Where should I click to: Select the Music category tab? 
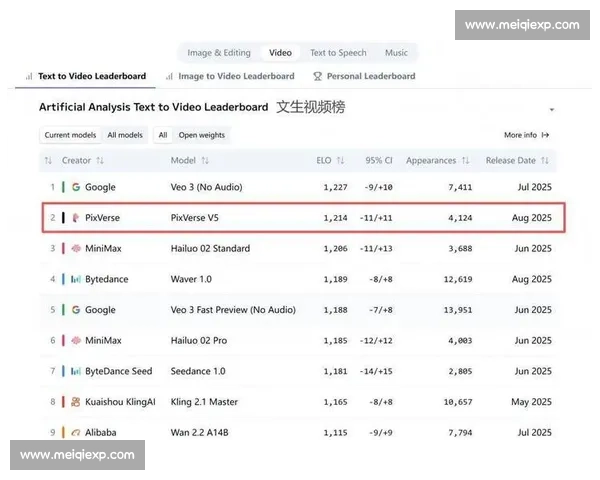(x=396, y=53)
